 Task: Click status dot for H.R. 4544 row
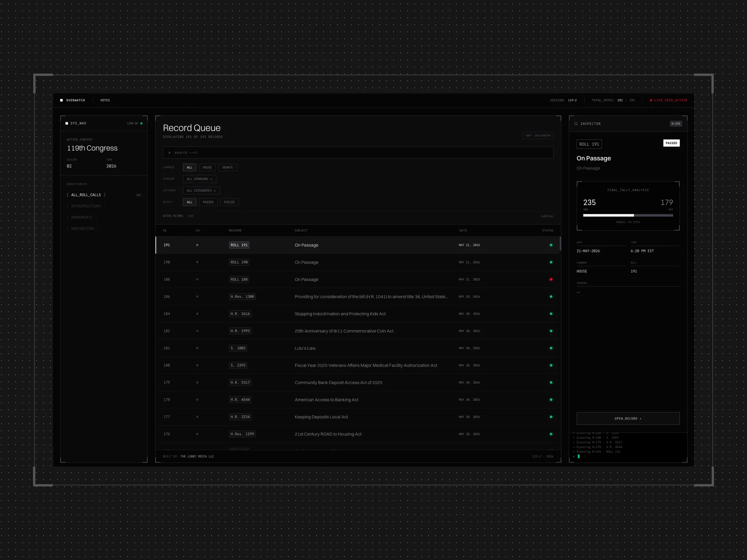[551, 400]
